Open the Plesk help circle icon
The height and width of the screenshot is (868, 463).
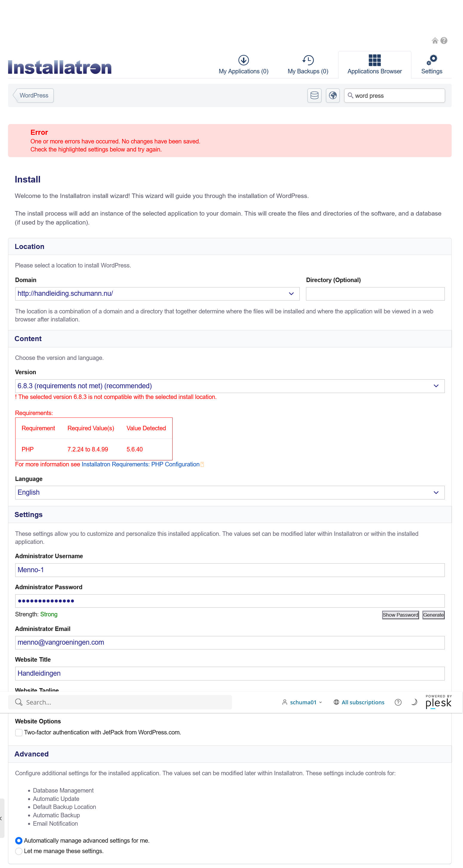(x=398, y=702)
